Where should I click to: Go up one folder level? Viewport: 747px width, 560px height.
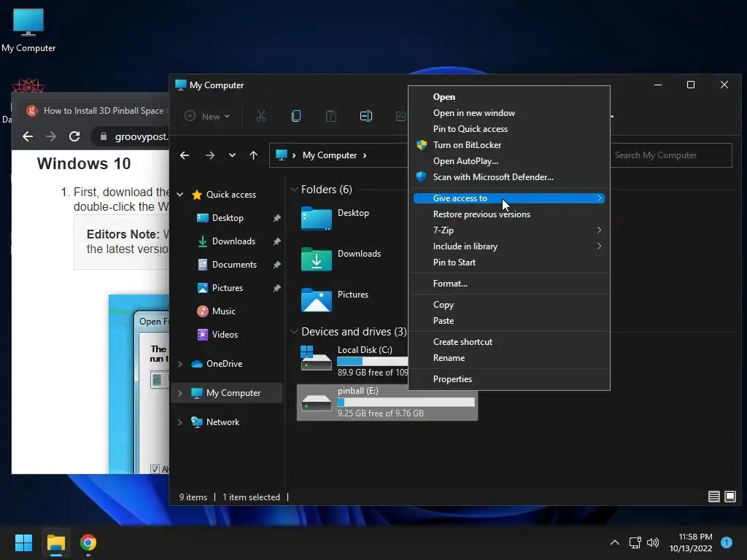coord(253,155)
